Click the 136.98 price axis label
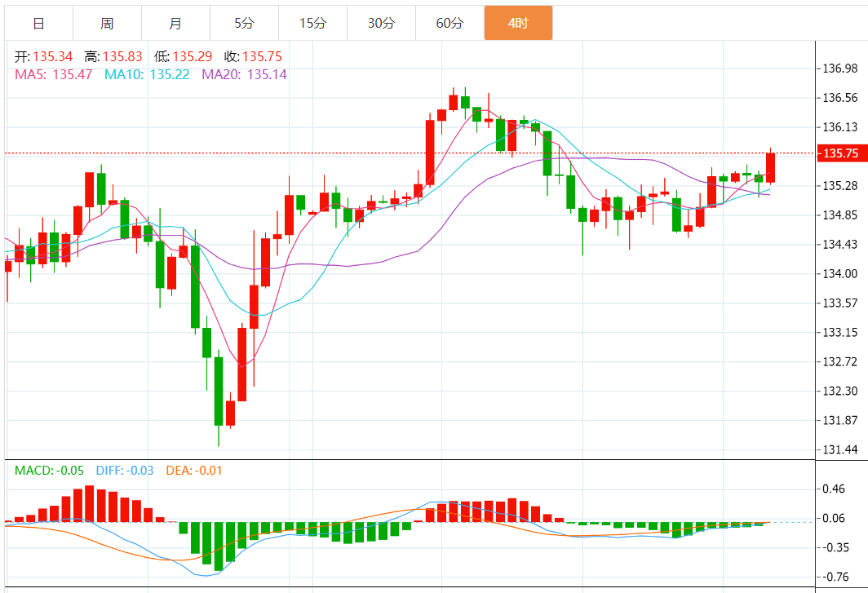 pyautogui.click(x=841, y=68)
